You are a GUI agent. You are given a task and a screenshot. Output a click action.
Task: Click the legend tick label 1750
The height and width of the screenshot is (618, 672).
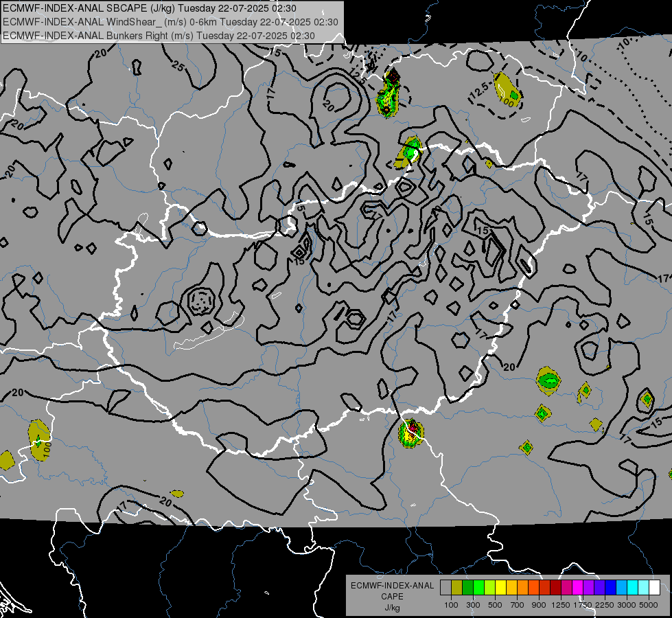(583, 605)
